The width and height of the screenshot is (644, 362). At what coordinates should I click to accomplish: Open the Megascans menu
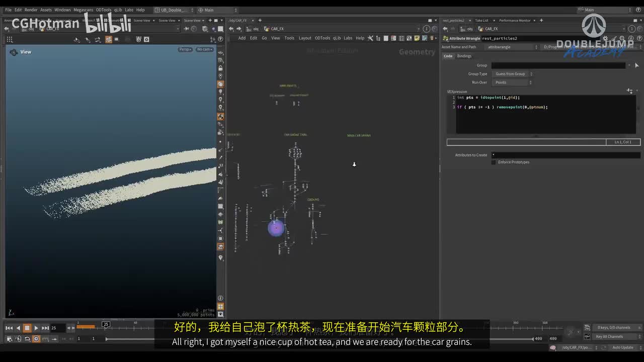83,10
